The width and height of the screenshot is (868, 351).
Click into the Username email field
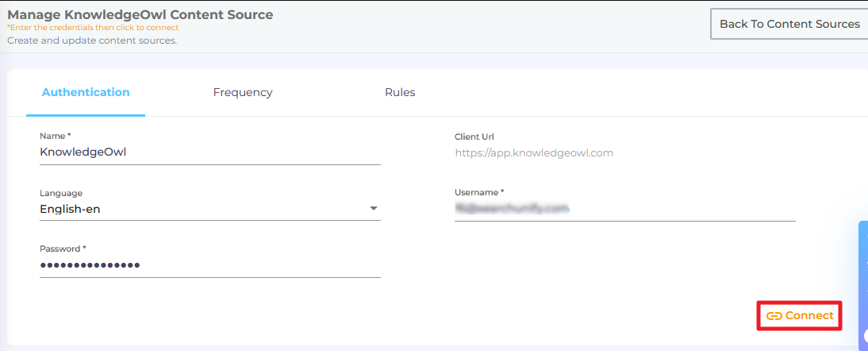(624, 209)
